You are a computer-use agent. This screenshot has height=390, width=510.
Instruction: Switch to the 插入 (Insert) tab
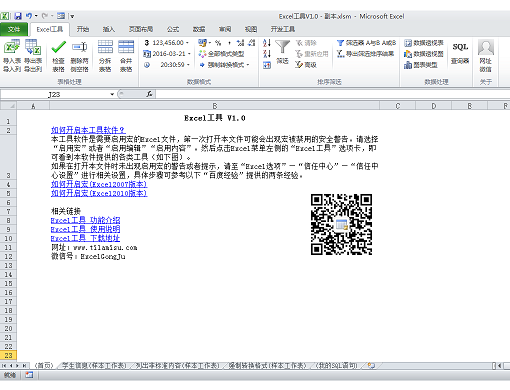coord(109,29)
